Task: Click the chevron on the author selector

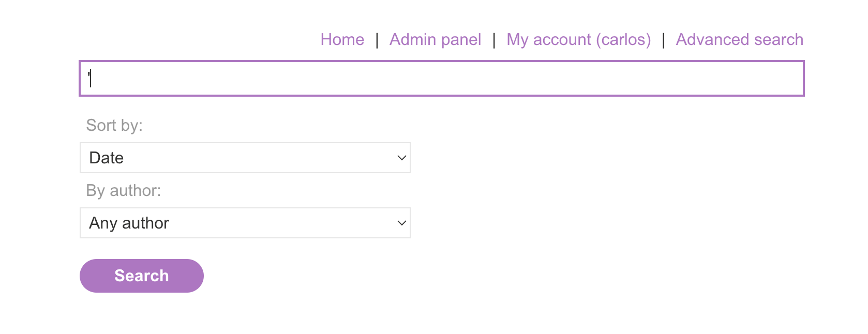Action: coord(401,223)
